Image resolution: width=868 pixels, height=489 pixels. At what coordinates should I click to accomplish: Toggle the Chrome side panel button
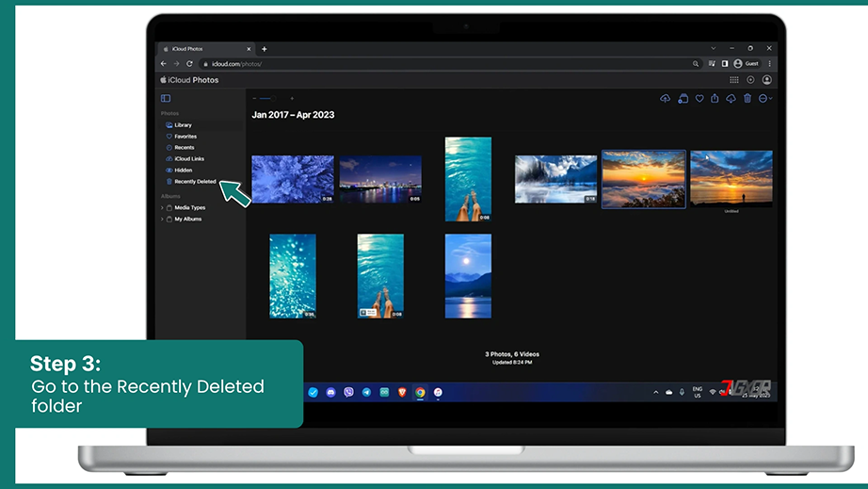click(x=725, y=64)
